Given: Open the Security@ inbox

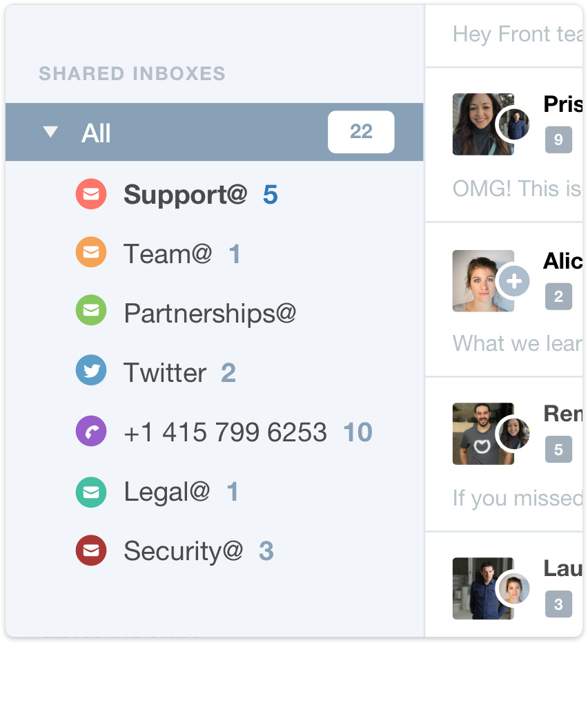Looking at the screenshot, I should (183, 551).
